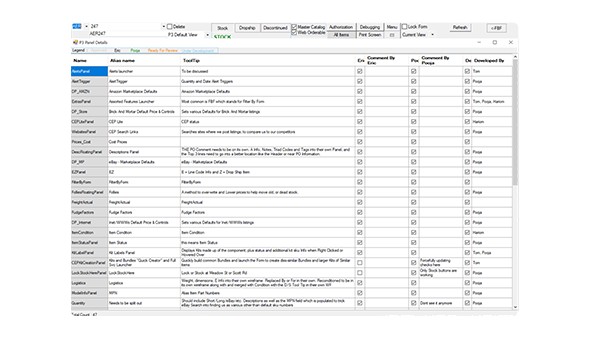
Task: Click the scrollbar up arrow
Action: point(515,57)
